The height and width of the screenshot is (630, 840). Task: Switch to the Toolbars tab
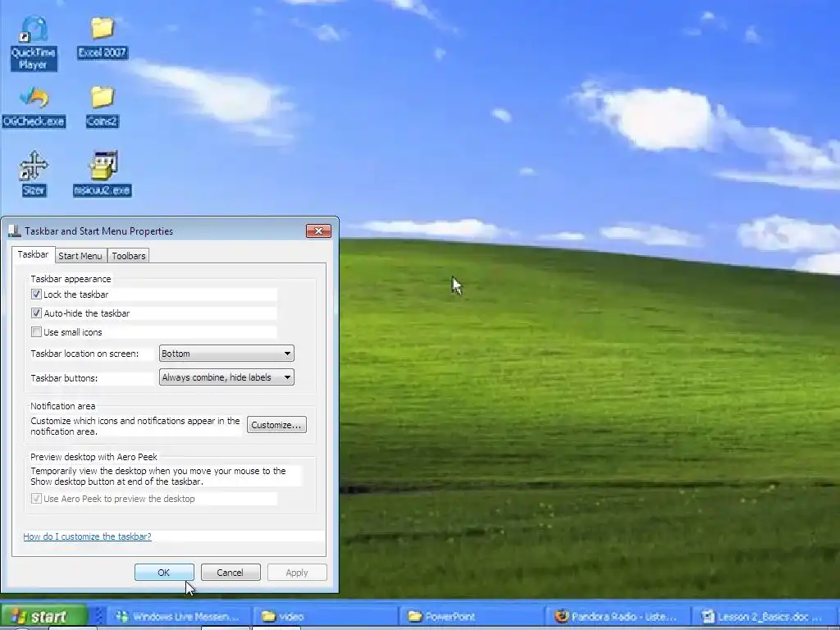click(129, 256)
